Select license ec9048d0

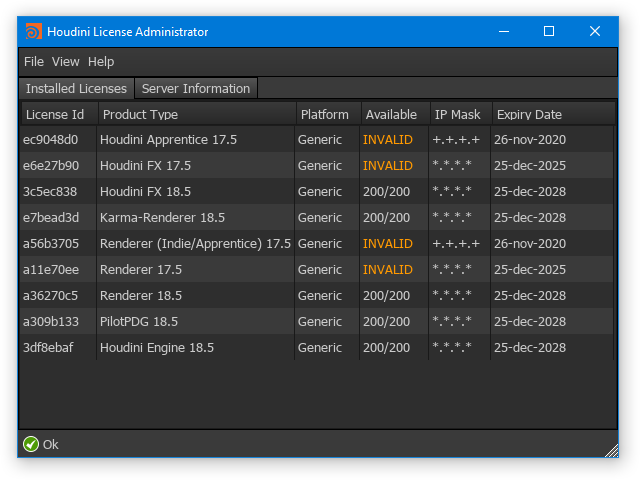point(51,140)
